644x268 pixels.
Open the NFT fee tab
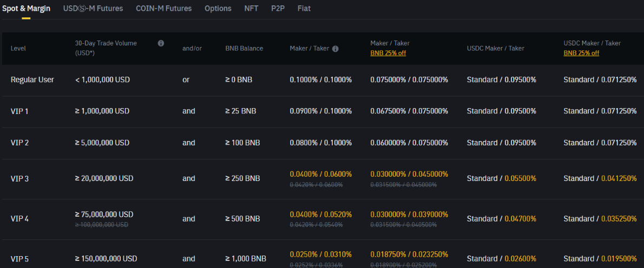[x=251, y=9]
